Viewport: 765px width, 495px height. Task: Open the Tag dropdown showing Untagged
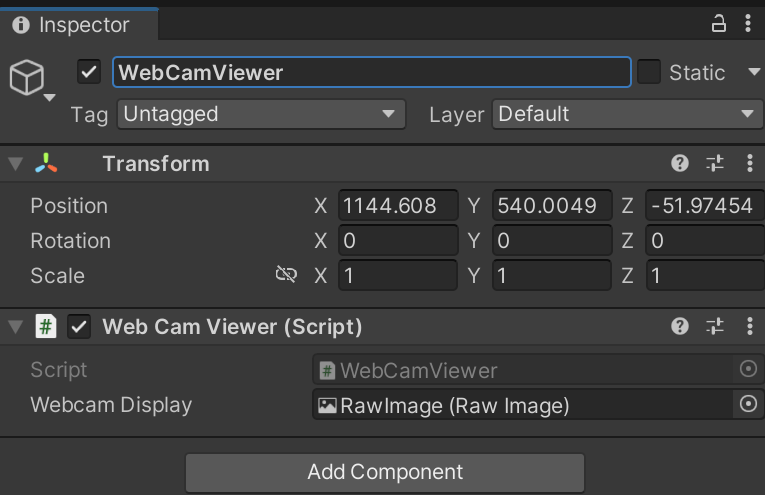(x=262, y=114)
